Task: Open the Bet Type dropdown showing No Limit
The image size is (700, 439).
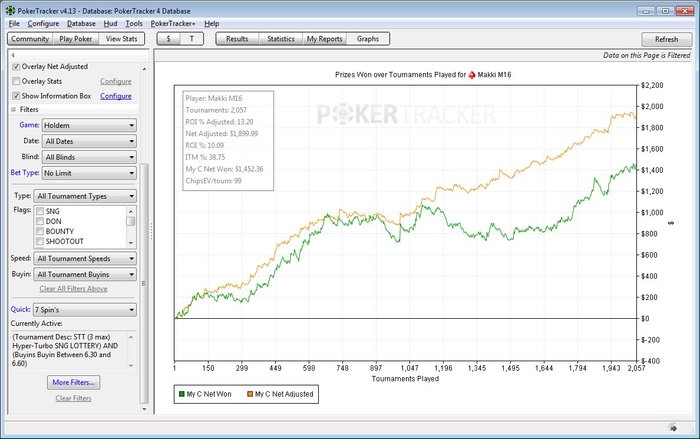Action: pos(89,173)
